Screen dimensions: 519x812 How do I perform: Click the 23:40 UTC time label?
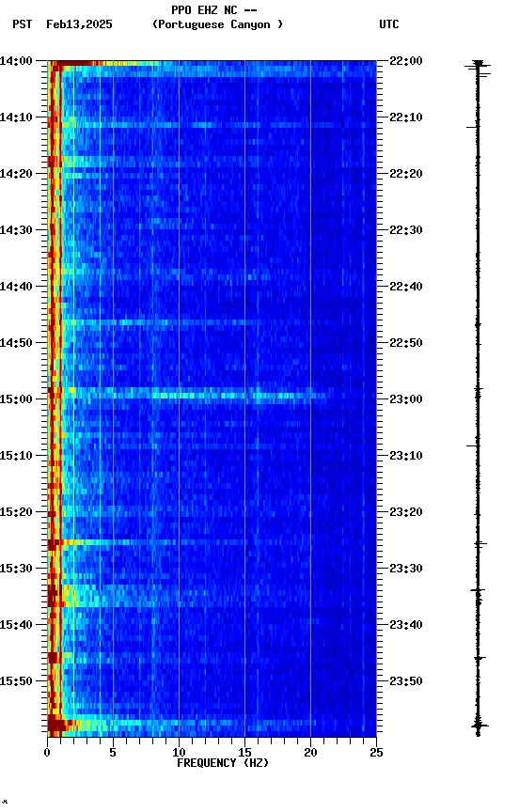406,626
